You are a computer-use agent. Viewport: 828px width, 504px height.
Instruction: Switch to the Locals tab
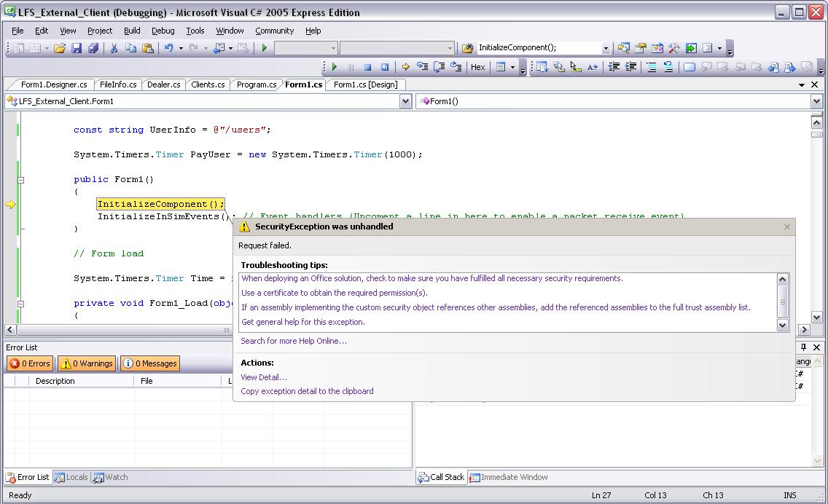(x=71, y=477)
